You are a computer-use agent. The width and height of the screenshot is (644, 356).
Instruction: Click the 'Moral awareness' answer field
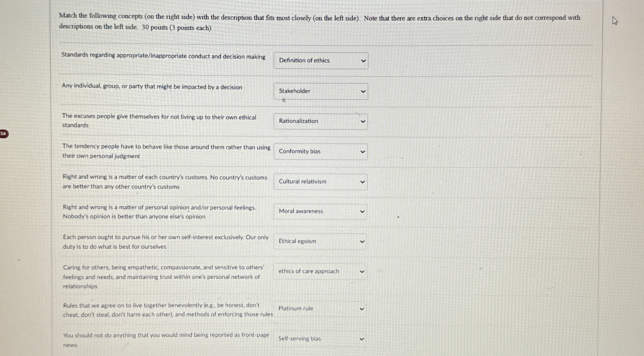pyautogui.click(x=320, y=212)
